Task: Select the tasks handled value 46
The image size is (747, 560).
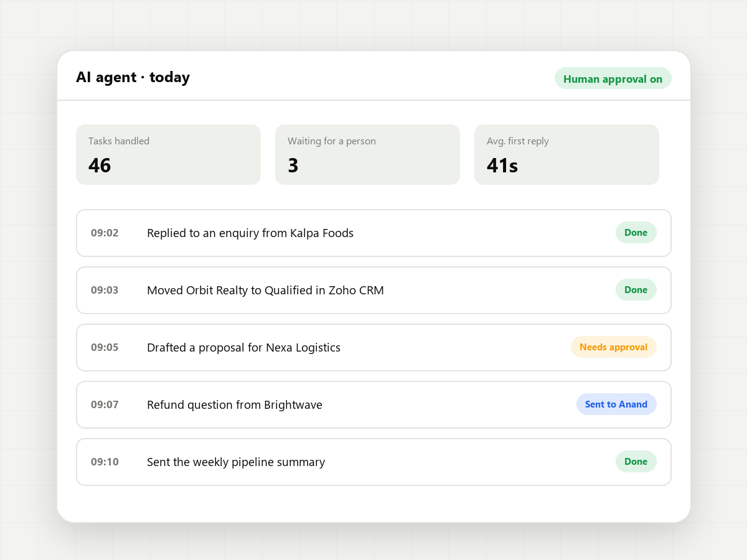Action: pyautogui.click(x=100, y=166)
